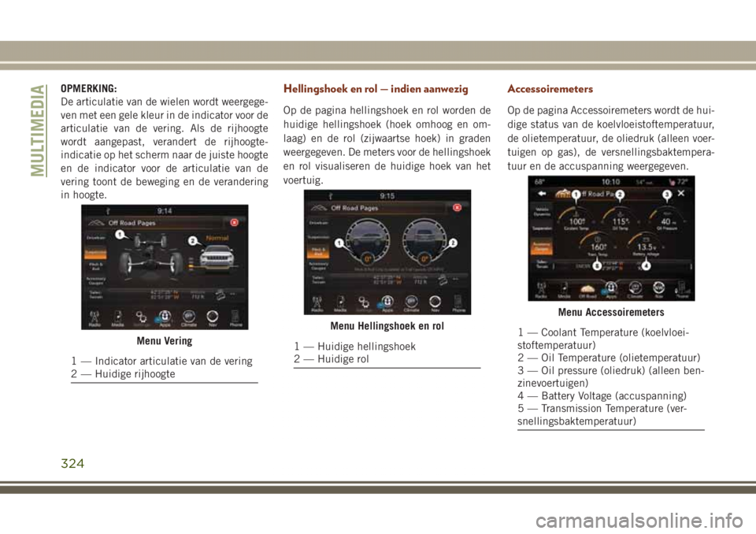Click the 'Menu Hellingshoek en rol' caption
This screenshot has height=534, width=756.
coord(387,326)
